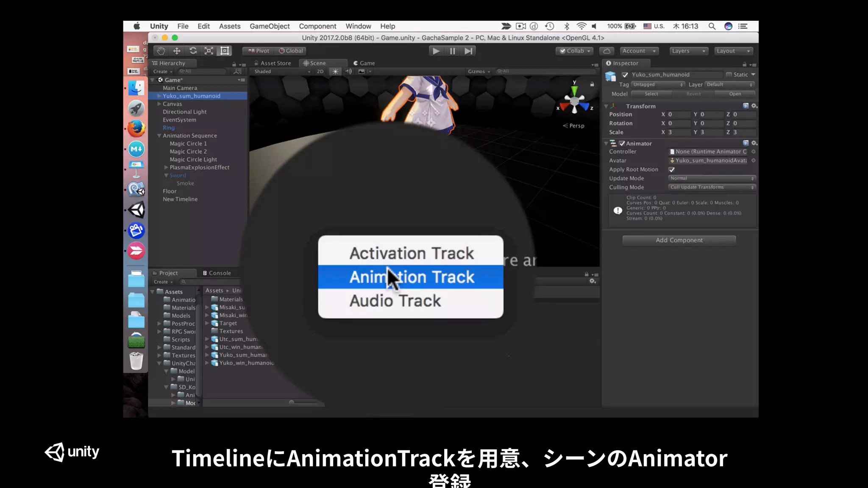
Task: Toggle the Inspector lock icon
Action: tap(744, 64)
